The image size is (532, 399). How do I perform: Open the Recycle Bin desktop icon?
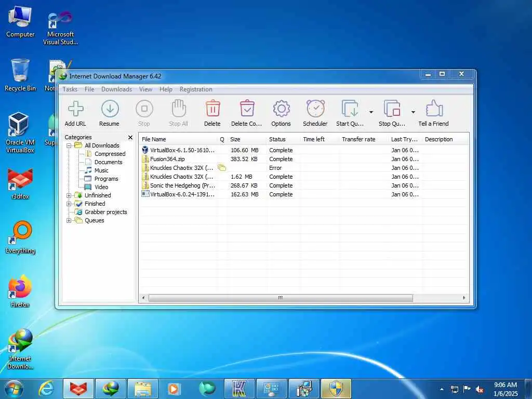pyautogui.click(x=20, y=75)
